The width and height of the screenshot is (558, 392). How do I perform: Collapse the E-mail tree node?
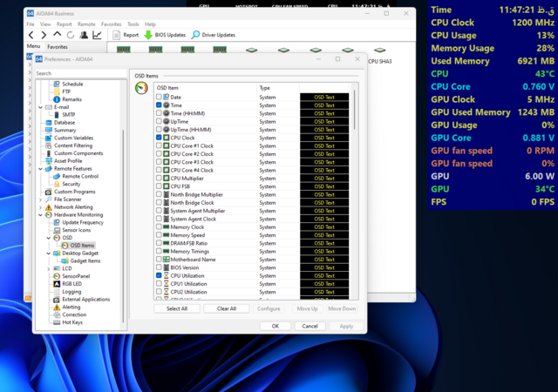[41, 107]
